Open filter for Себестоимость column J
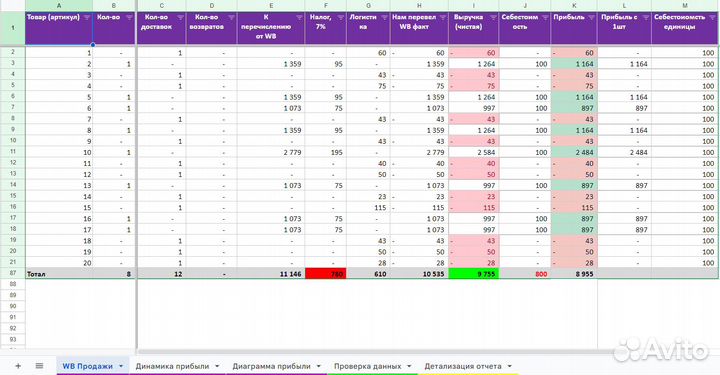This screenshot has width=720, height=375. (545, 17)
